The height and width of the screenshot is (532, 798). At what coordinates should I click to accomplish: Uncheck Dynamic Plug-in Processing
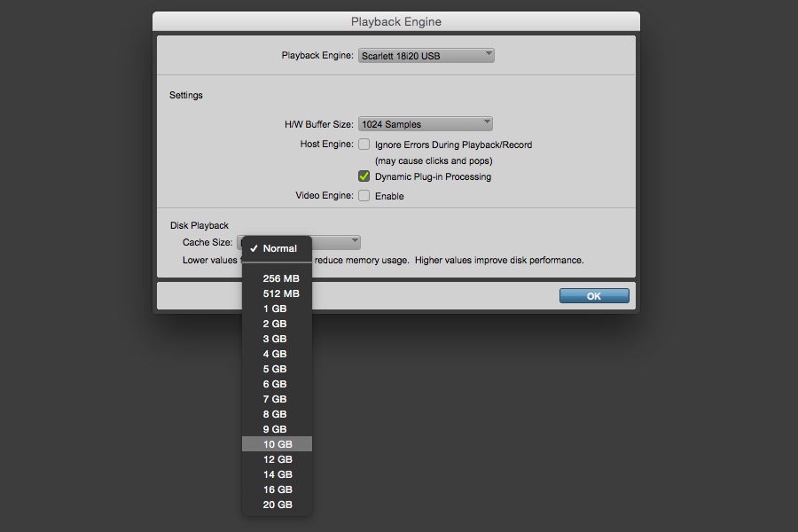pos(364,176)
